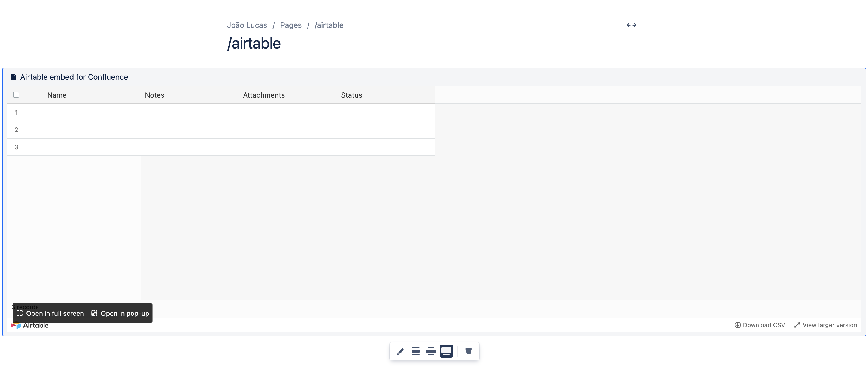Click Download CSV link

tap(760, 325)
